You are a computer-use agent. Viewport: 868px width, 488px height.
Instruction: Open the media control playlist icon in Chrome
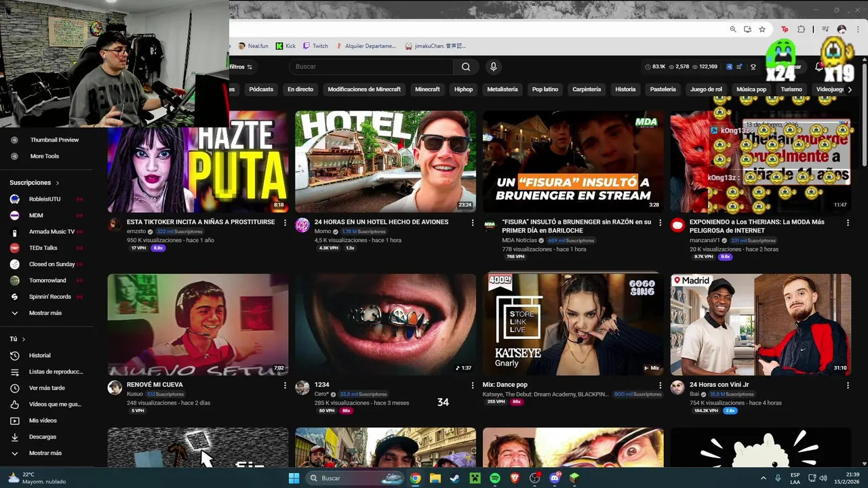pyautogui.click(x=825, y=29)
